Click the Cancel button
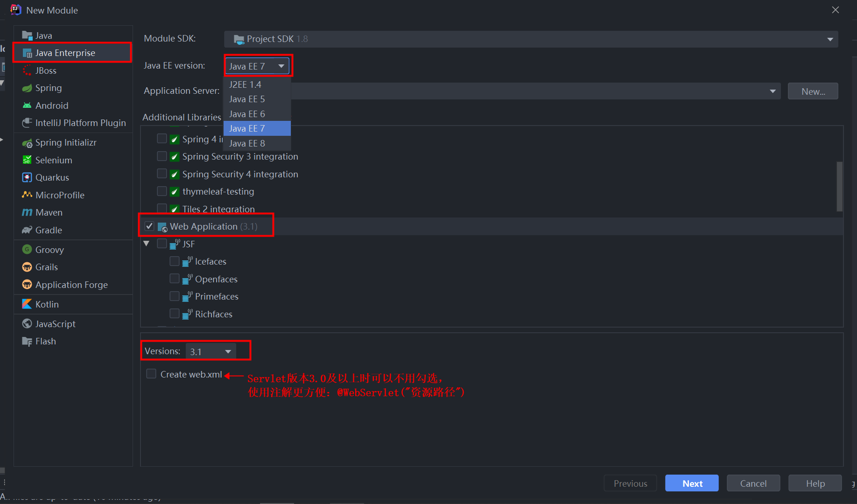The height and width of the screenshot is (504, 857). [753, 483]
